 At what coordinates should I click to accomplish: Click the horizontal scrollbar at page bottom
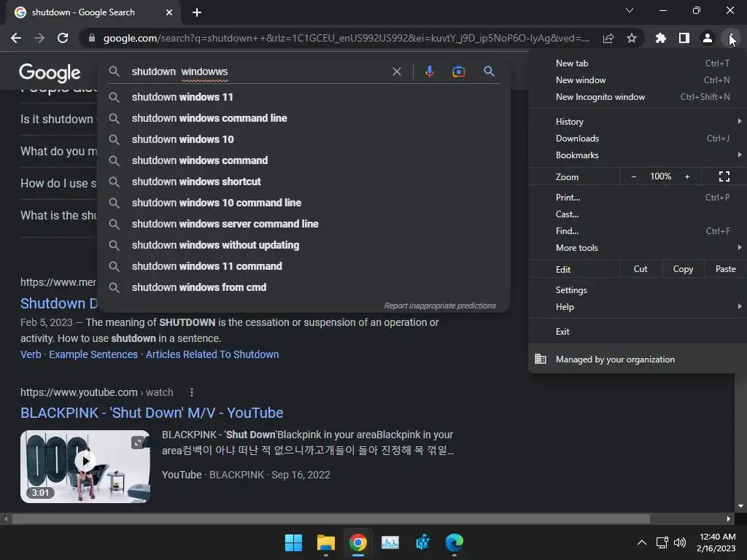pyautogui.click(x=331, y=518)
